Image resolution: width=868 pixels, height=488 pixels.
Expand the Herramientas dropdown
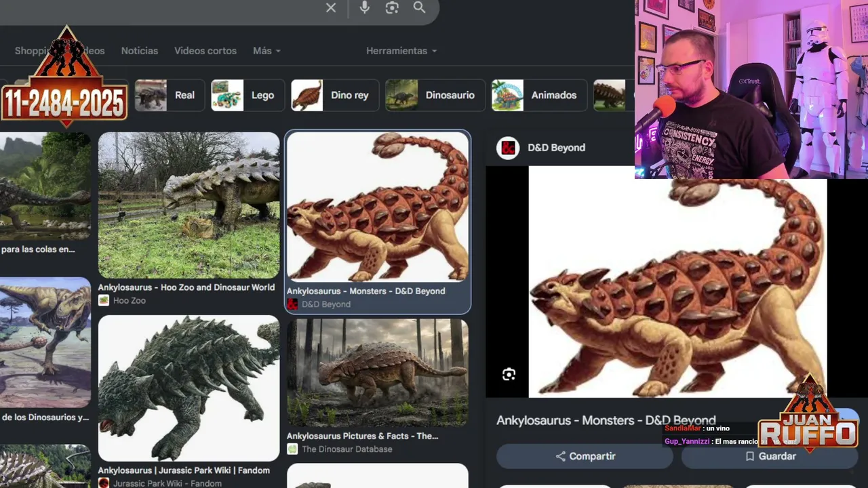point(401,51)
